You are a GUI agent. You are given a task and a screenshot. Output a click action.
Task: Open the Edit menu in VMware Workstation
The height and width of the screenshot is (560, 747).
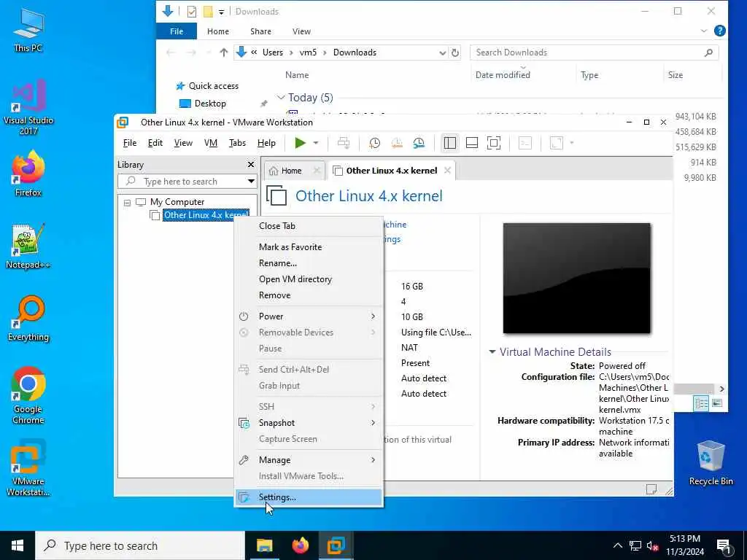tap(155, 143)
